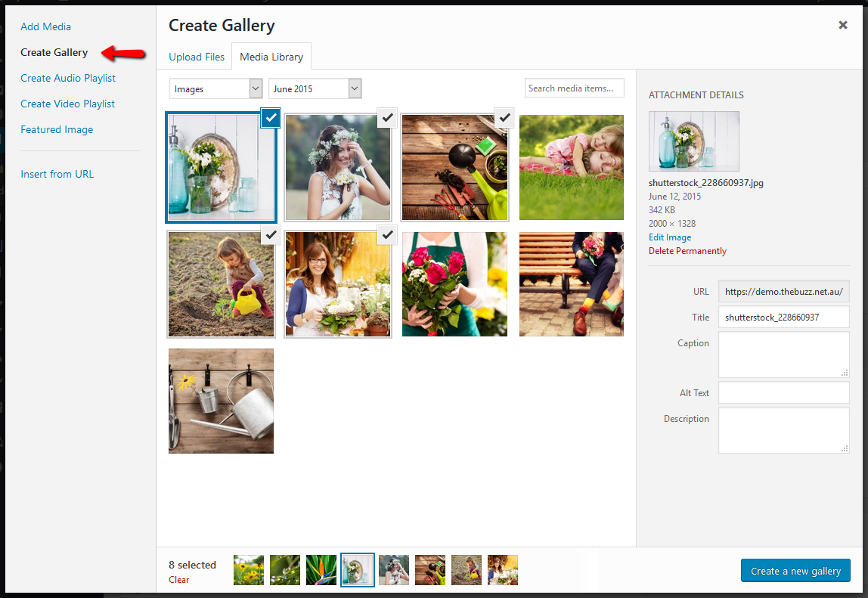This screenshot has height=598, width=868.
Task: Click the URL field
Action: 784,291
